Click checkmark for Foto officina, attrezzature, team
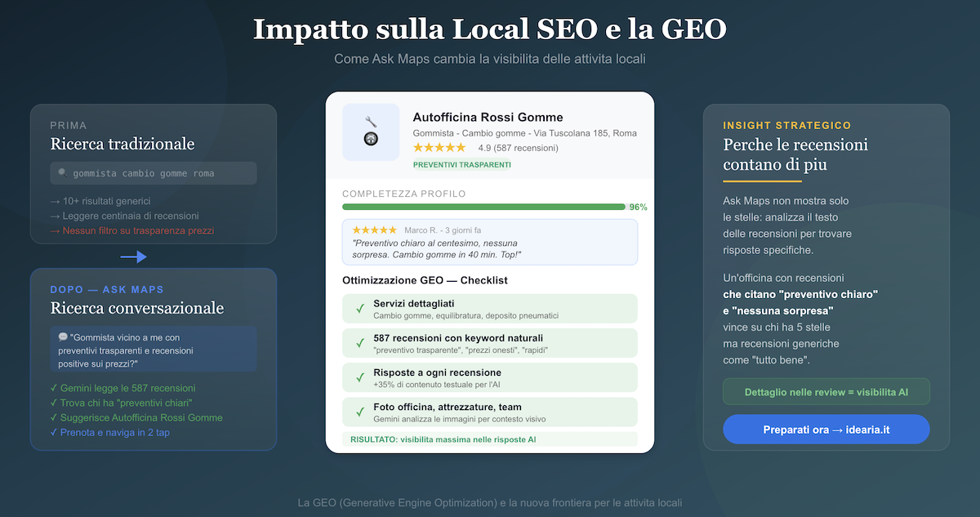980x517 pixels. click(x=359, y=412)
